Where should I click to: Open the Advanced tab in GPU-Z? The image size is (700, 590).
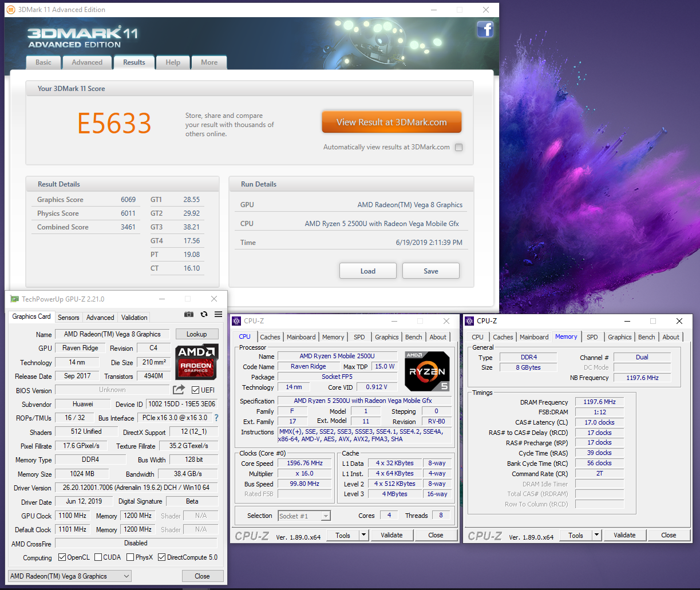coord(100,317)
